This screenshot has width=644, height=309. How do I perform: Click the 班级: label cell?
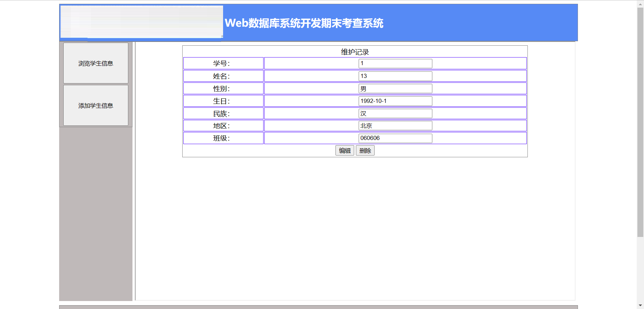coord(223,138)
